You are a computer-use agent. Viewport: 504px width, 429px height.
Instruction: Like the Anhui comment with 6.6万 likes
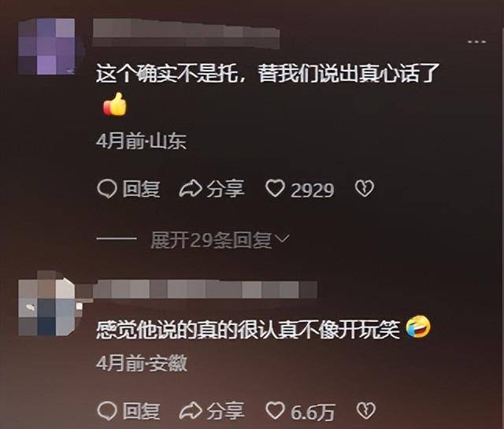coord(275,411)
